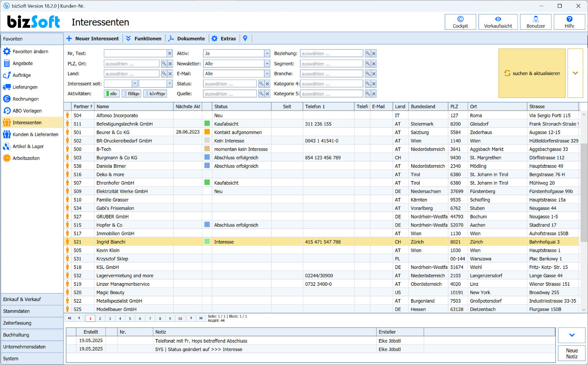Go to last page arrow
This screenshot has height=365, width=588.
click(201, 318)
